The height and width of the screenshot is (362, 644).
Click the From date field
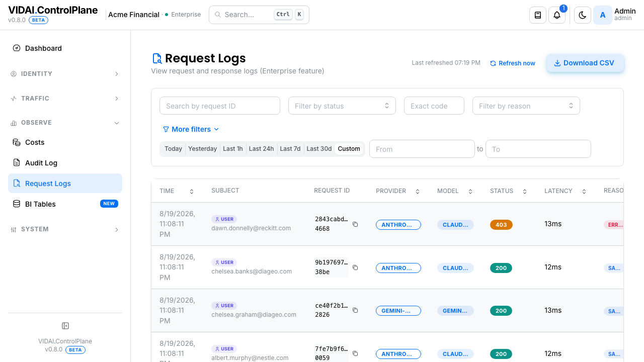click(x=422, y=149)
